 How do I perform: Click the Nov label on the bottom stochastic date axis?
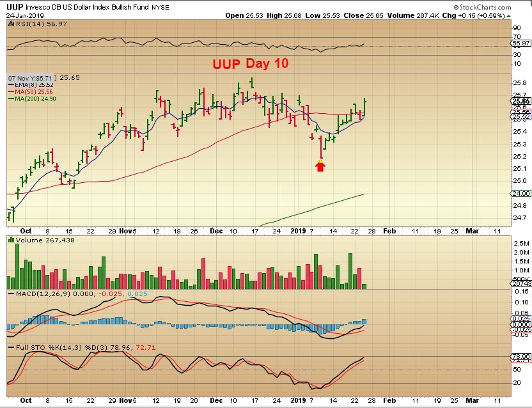point(125,400)
